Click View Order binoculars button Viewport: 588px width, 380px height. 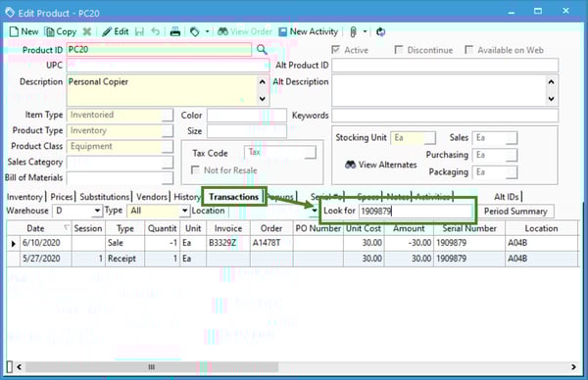(x=245, y=32)
